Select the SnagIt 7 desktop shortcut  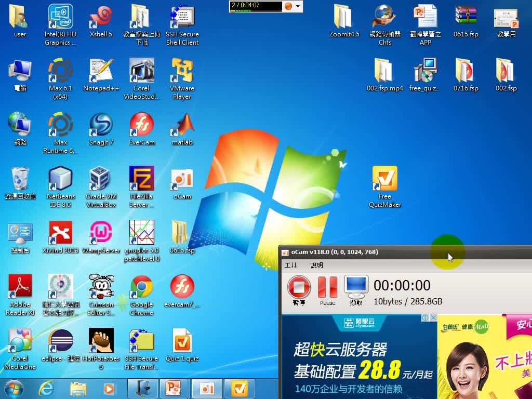[x=101, y=129]
